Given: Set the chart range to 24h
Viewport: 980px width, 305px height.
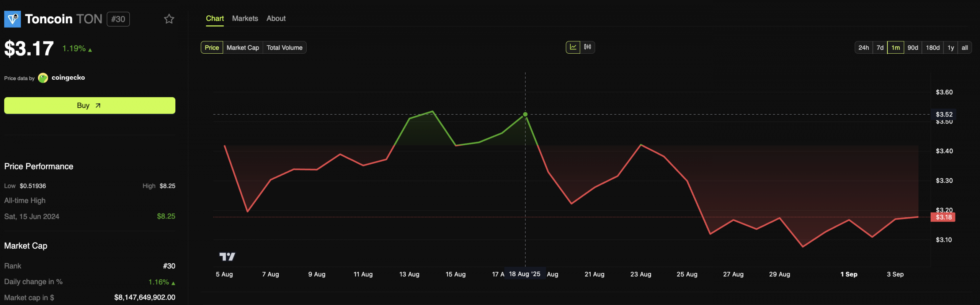Looking at the screenshot, I should (863, 48).
